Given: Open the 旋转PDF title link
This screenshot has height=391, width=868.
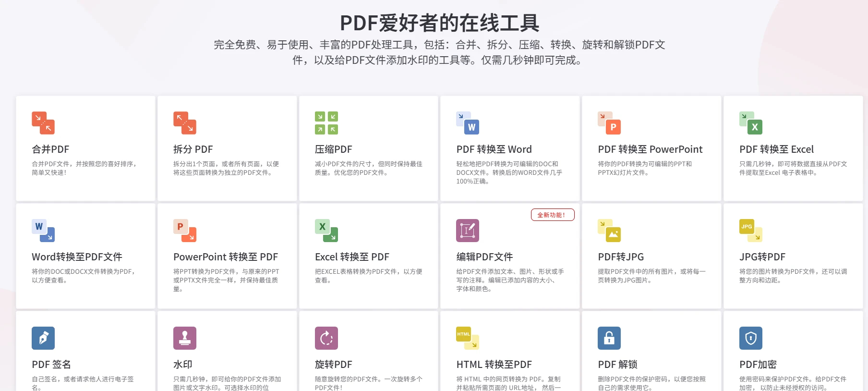Looking at the screenshot, I should coord(334,365).
